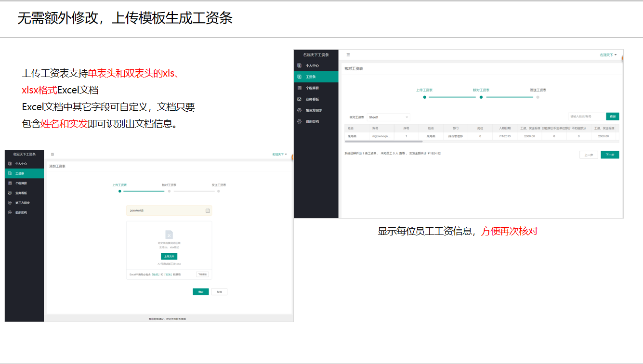This screenshot has width=643, height=364.
Task: Click the 下载模板 button
Action: coord(202,274)
